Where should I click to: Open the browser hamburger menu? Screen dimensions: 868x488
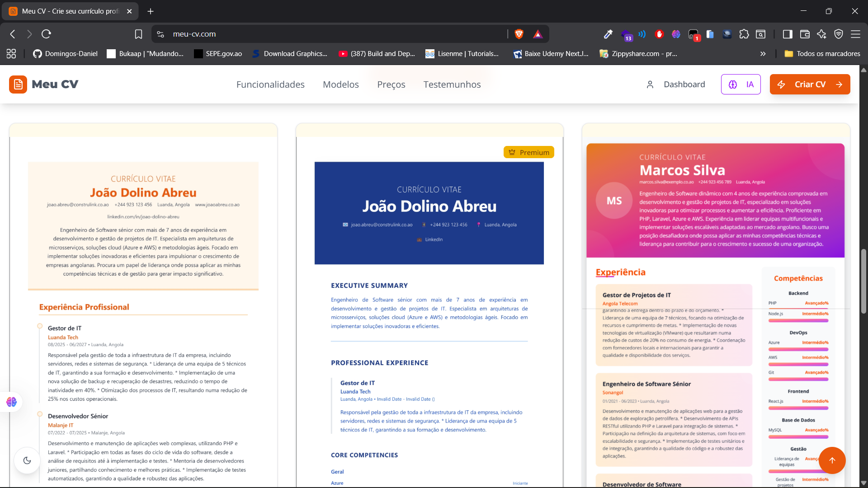click(x=856, y=34)
